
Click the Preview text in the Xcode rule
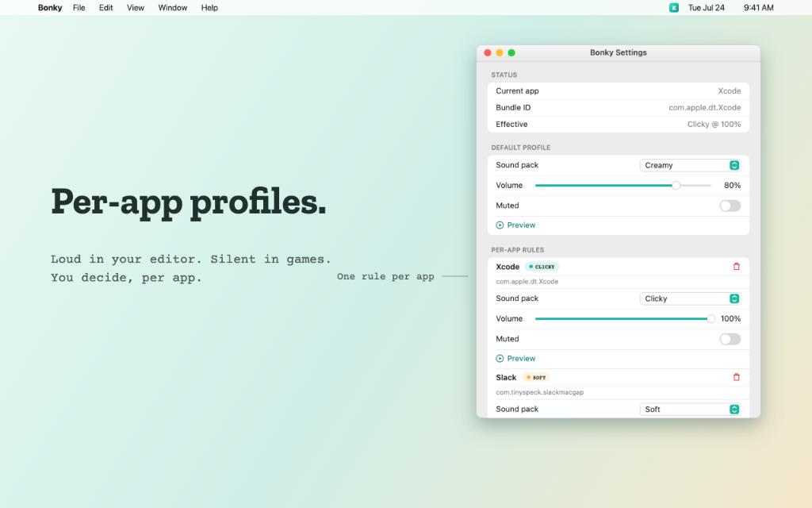pos(521,358)
